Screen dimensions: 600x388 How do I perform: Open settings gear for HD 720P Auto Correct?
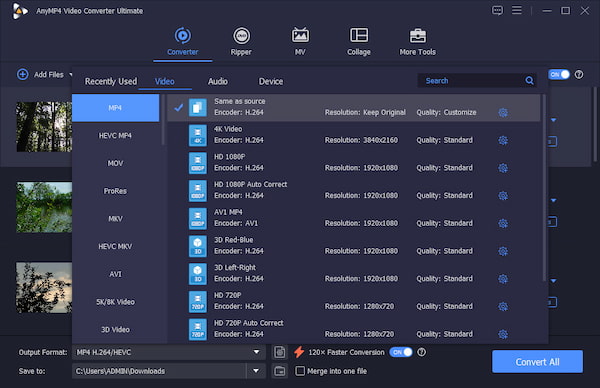pos(503,334)
